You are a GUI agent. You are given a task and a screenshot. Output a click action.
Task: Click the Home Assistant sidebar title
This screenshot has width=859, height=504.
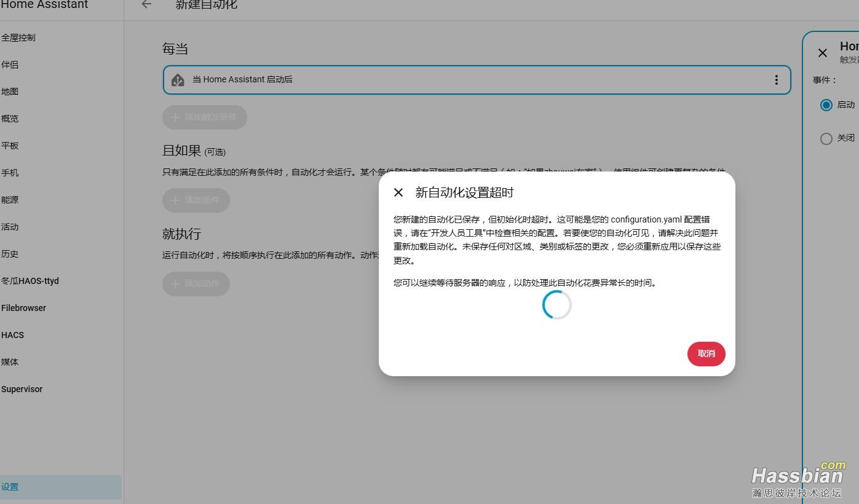point(44,5)
